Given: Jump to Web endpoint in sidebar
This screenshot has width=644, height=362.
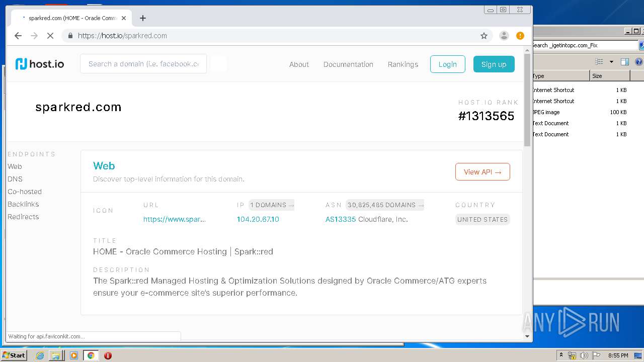Looking at the screenshot, I should [x=15, y=166].
